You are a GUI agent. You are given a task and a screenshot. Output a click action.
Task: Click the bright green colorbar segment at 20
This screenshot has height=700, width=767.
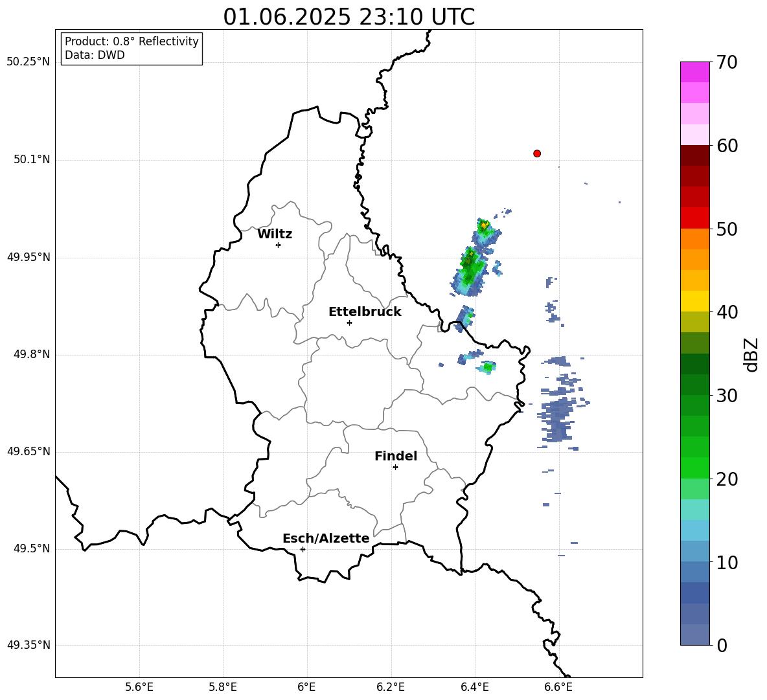(x=694, y=468)
